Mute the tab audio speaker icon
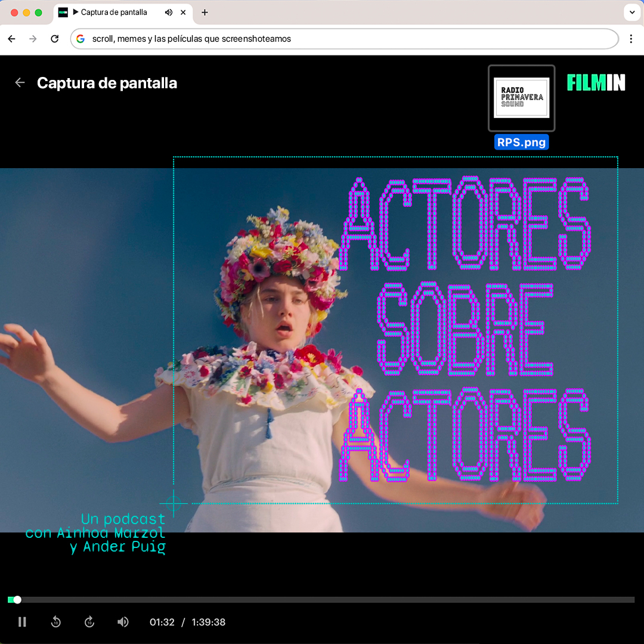Screen dimensions: 644x644 [168, 13]
